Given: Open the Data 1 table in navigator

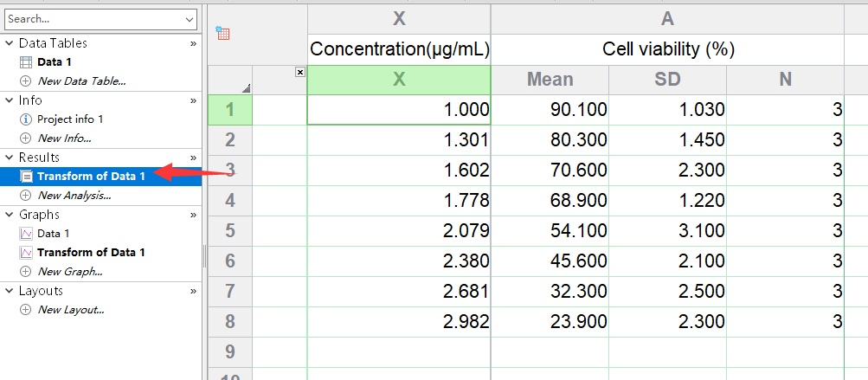Looking at the screenshot, I should (55, 62).
